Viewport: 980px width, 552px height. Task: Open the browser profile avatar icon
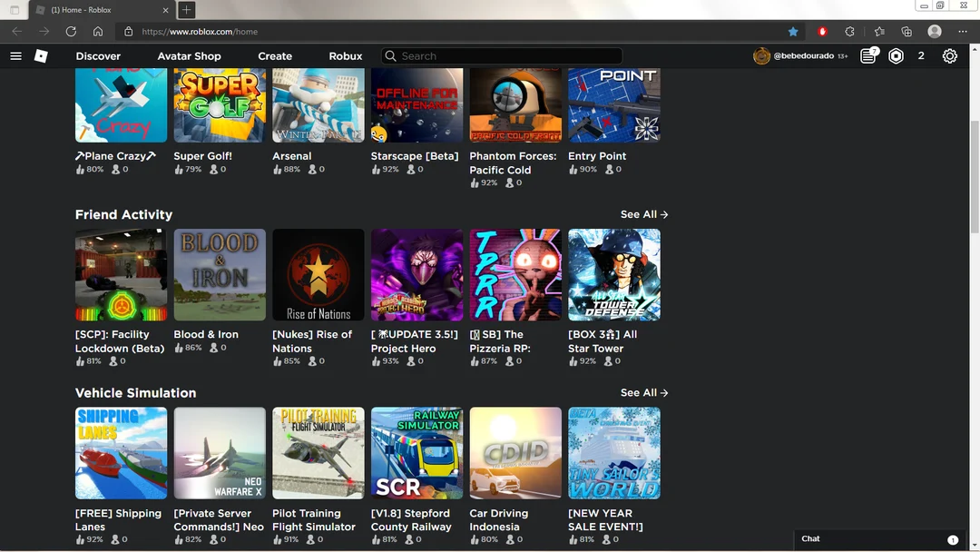(935, 31)
